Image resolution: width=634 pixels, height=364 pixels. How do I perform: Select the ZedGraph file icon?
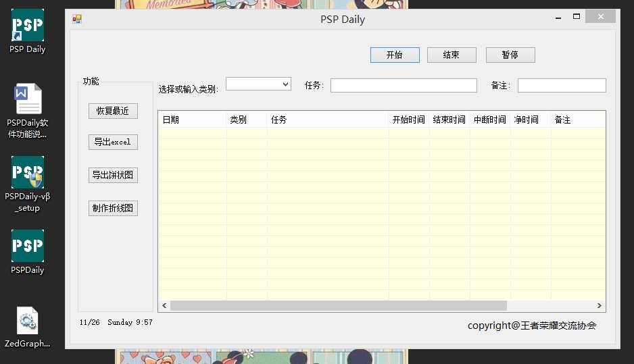pyautogui.click(x=28, y=328)
